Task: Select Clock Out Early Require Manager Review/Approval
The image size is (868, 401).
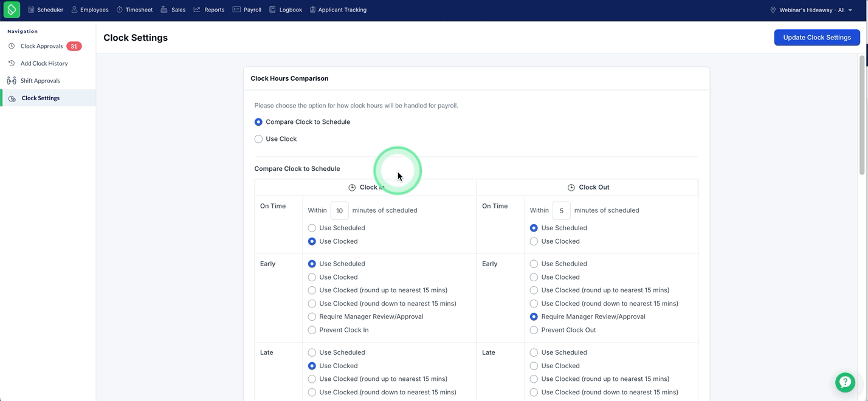Action: [534, 317]
